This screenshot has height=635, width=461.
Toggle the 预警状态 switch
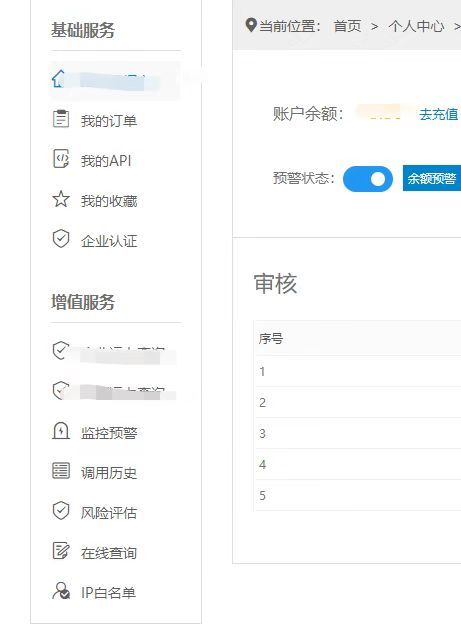click(x=367, y=179)
